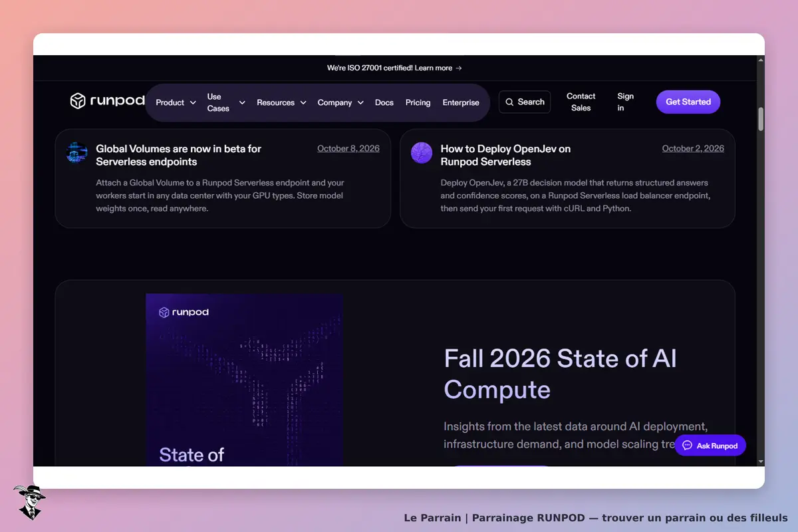
Task: Click the "Deploy OpenJev, a 27B decision model" text
Action: pyautogui.click(x=576, y=196)
